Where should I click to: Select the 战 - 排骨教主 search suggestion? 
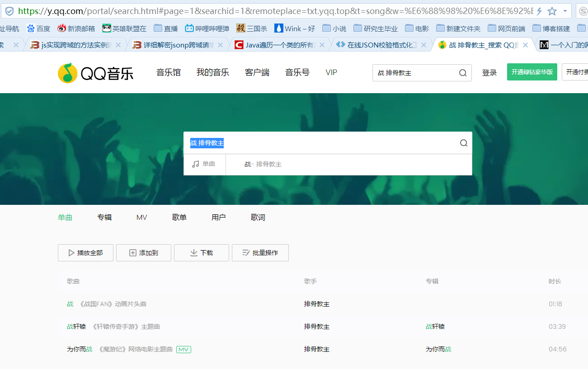point(263,164)
